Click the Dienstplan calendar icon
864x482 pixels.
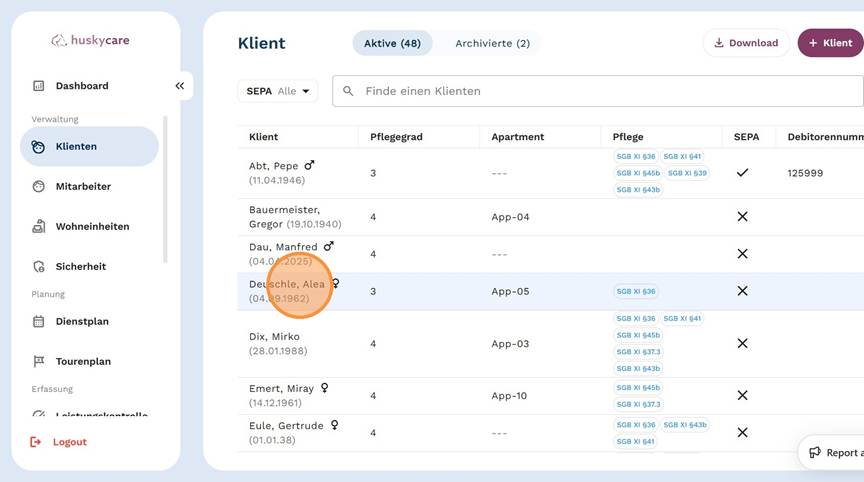[x=39, y=322]
